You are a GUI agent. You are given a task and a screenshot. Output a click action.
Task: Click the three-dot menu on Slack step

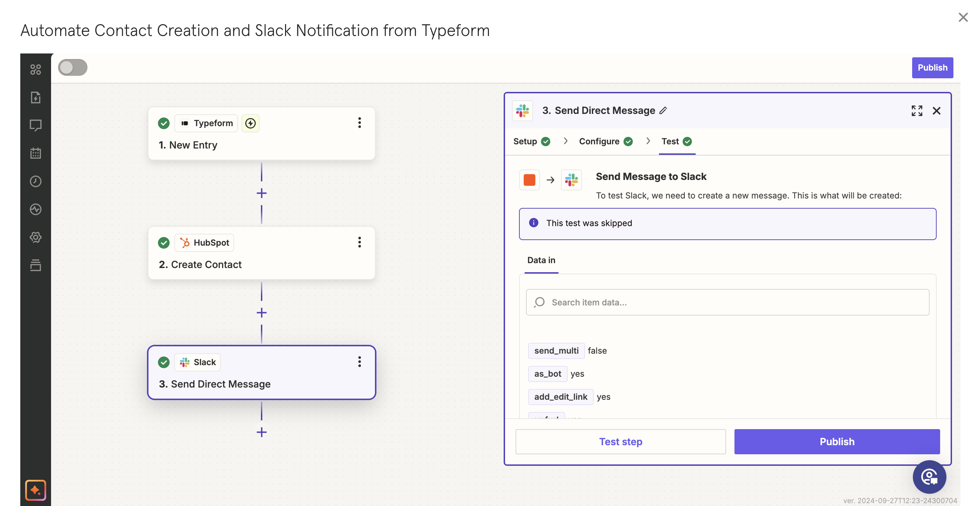360,361
